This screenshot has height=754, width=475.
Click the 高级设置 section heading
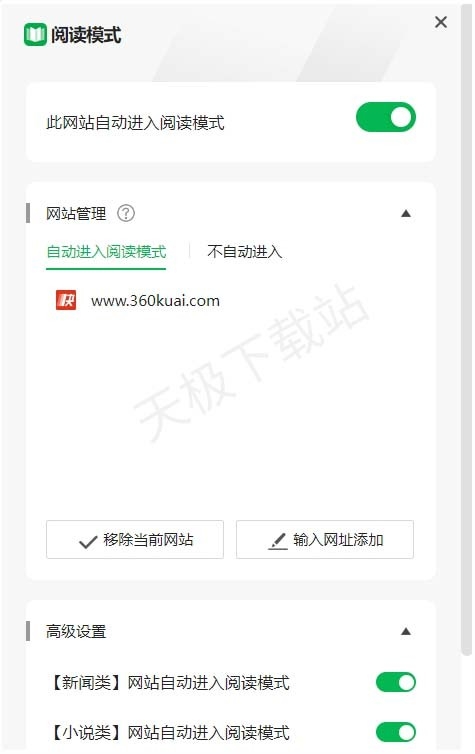(x=76, y=631)
